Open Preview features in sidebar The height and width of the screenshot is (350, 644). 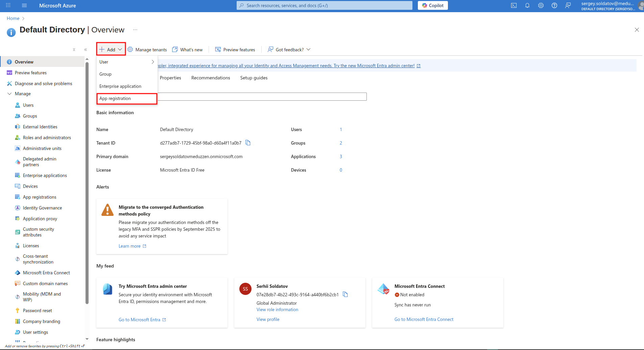tap(42, 73)
